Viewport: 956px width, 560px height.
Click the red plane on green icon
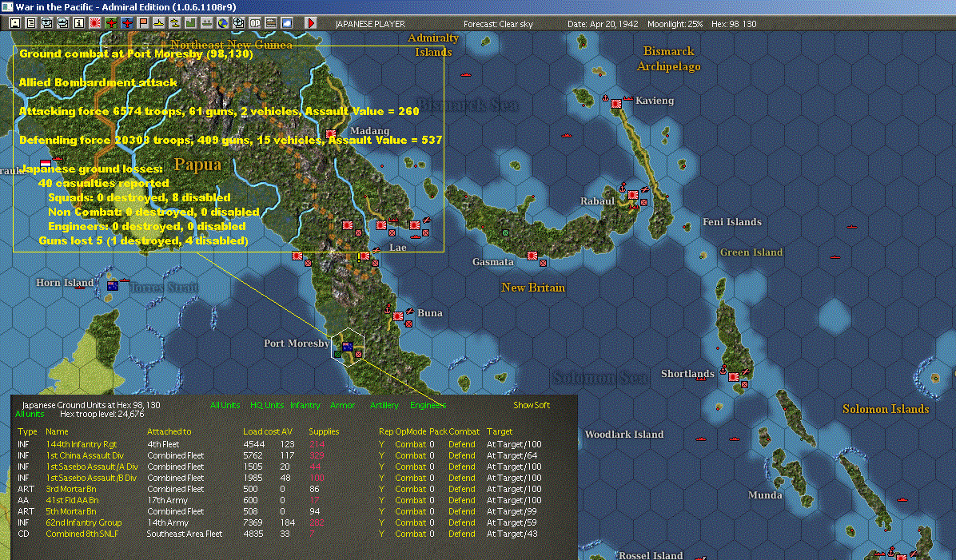click(111, 23)
